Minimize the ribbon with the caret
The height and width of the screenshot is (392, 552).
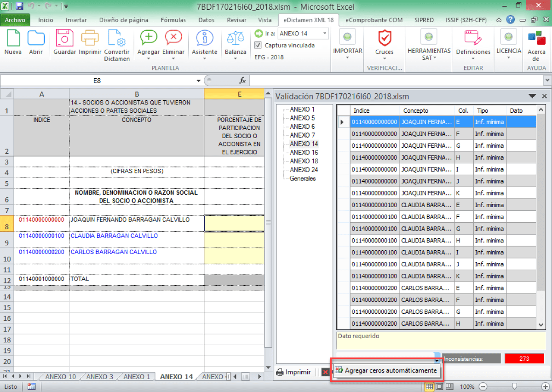pos(500,20)
